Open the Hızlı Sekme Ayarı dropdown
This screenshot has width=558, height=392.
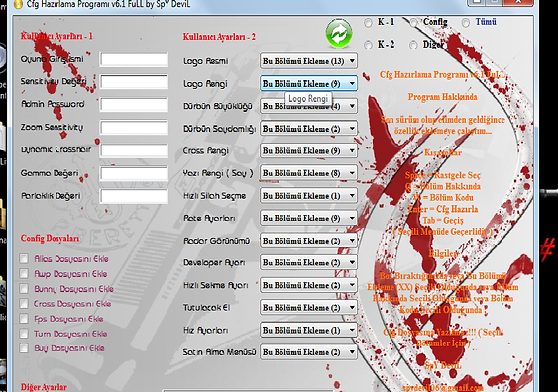point(308,285)
